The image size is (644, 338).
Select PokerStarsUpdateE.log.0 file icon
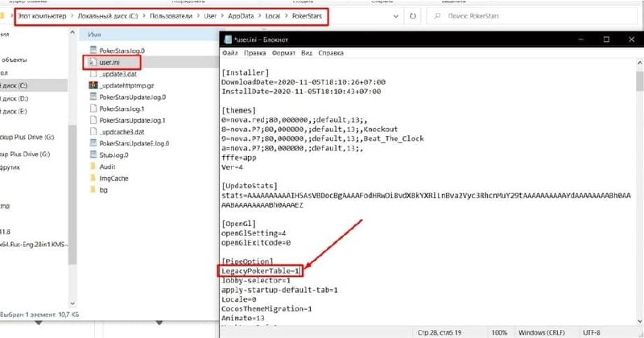tap(93, 143)
